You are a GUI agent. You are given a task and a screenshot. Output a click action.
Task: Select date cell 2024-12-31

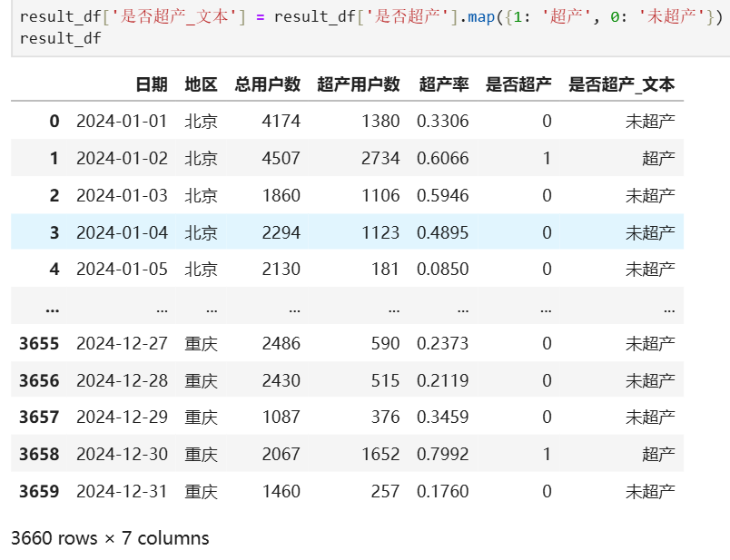pyautogui.click(x=122, y=492)
